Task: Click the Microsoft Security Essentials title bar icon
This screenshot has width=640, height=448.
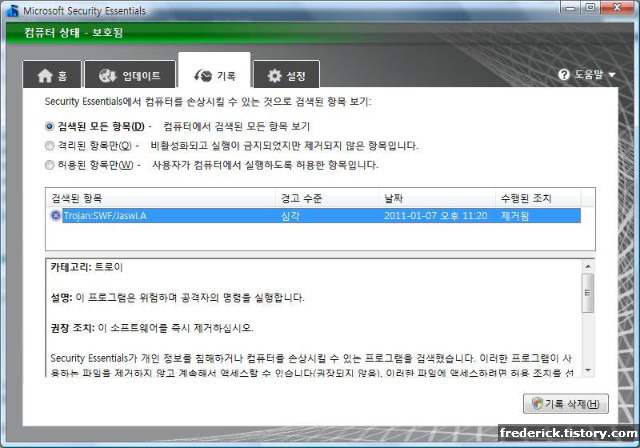Action: tap(12, 11)
